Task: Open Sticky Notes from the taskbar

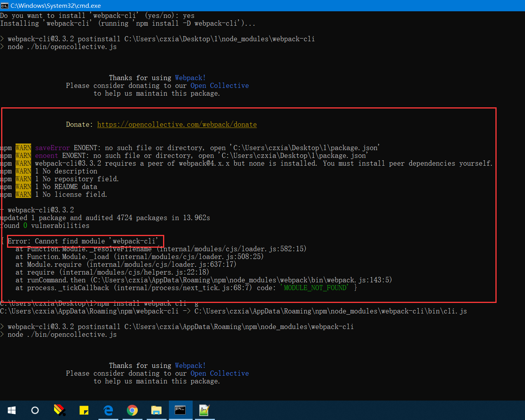Action: tap(84, 410)
